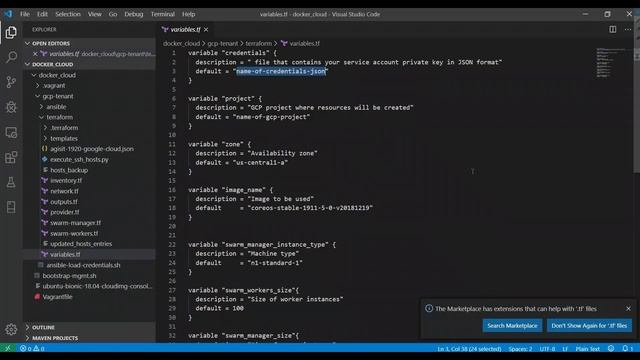Open the Go menu
This screenshot has width=640, height=360.
[113, 14]
